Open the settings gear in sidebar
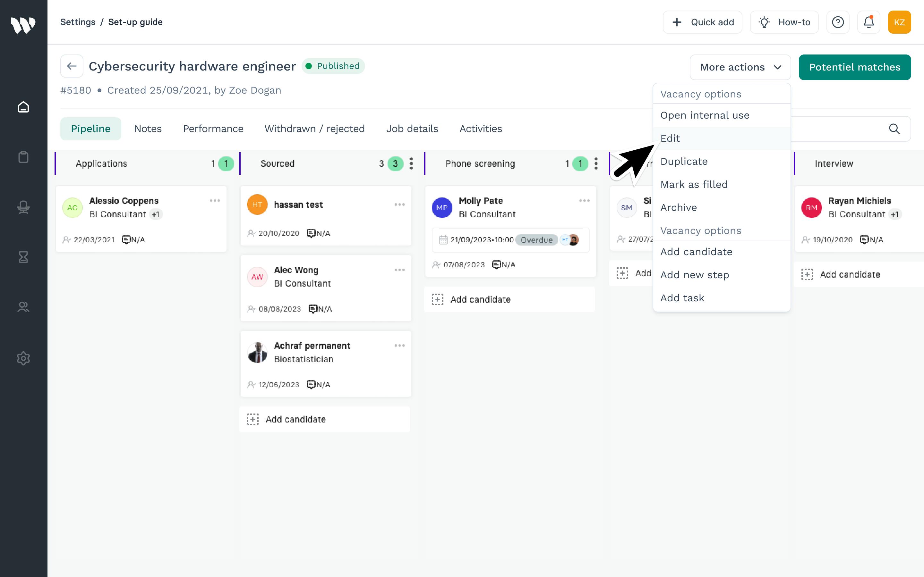Image resolution: width=924 pixels, height=577 pixels. (23, 358)
